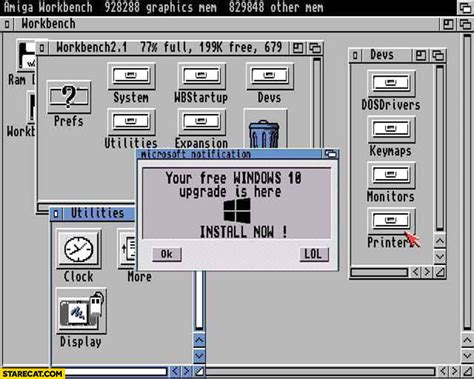Click the Utilities window scroll right arrow

[x=186, y=371]
